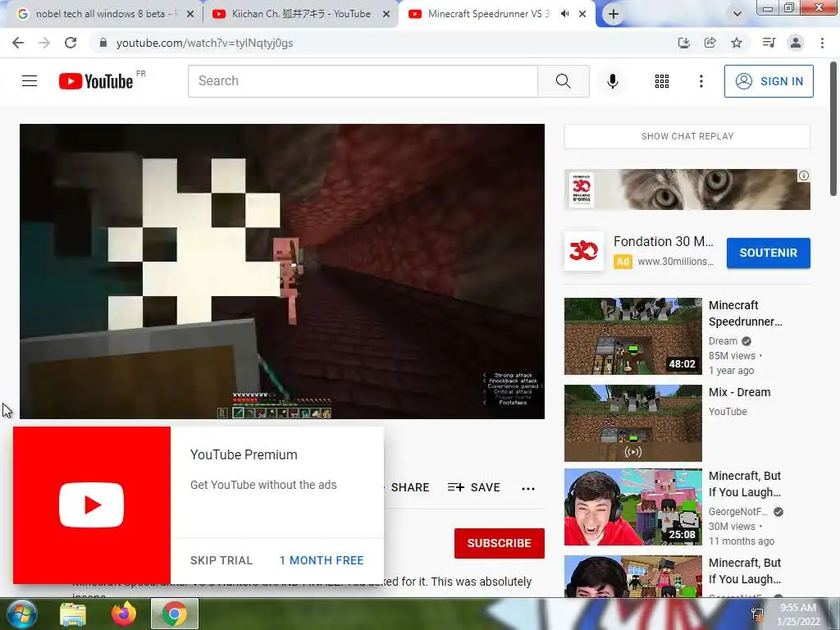
Task: Share this page from address bar
Action: [x=710, y=43]
